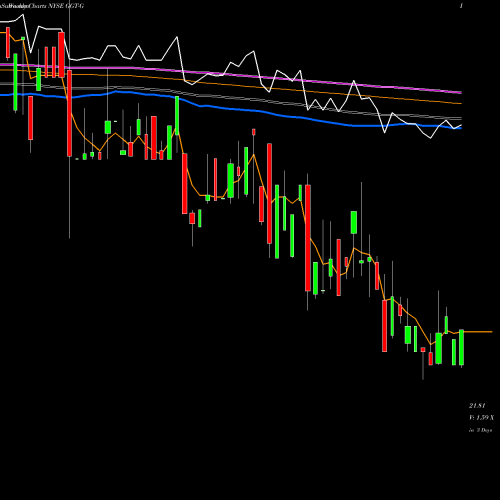Click the 'in 3 Days' label
The image size is (500, 500).
(x=480, y=430)
